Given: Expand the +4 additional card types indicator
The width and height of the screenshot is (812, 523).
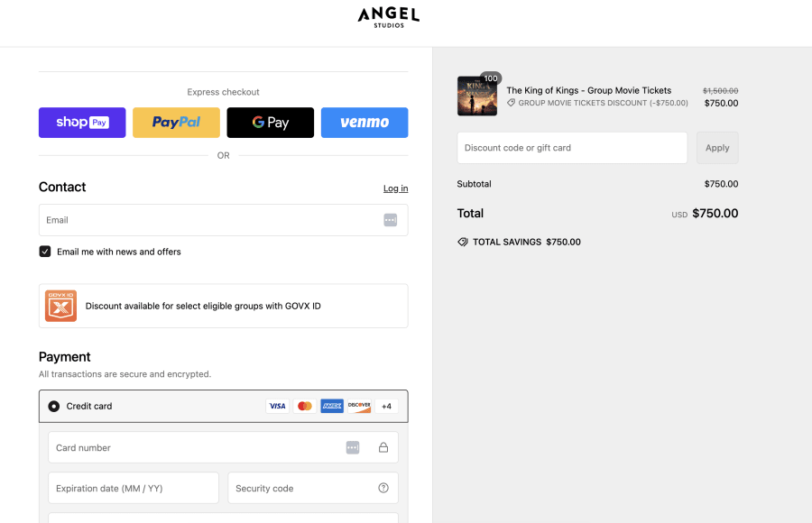Looking at the screenshot, I should [386, 406].
